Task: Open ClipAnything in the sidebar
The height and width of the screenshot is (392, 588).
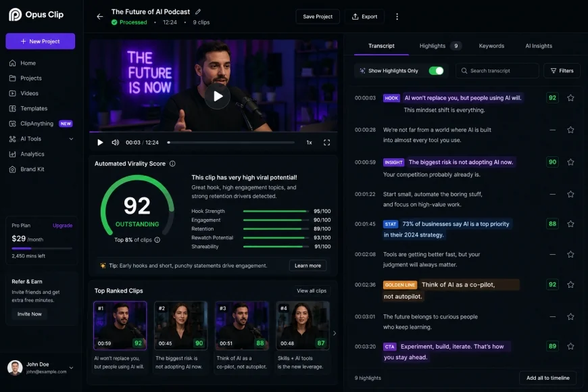Action: tap(41, 124)
